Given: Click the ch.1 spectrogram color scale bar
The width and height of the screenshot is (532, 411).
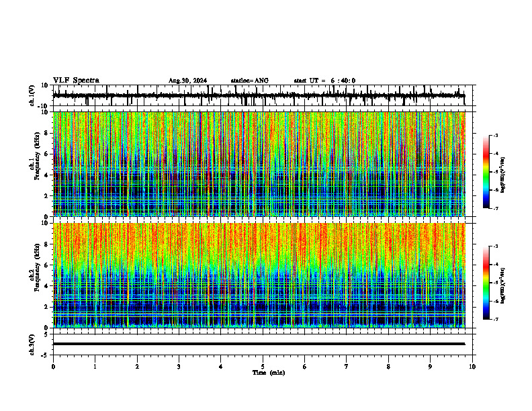Looking at the screenshot, I should (486, 172).
